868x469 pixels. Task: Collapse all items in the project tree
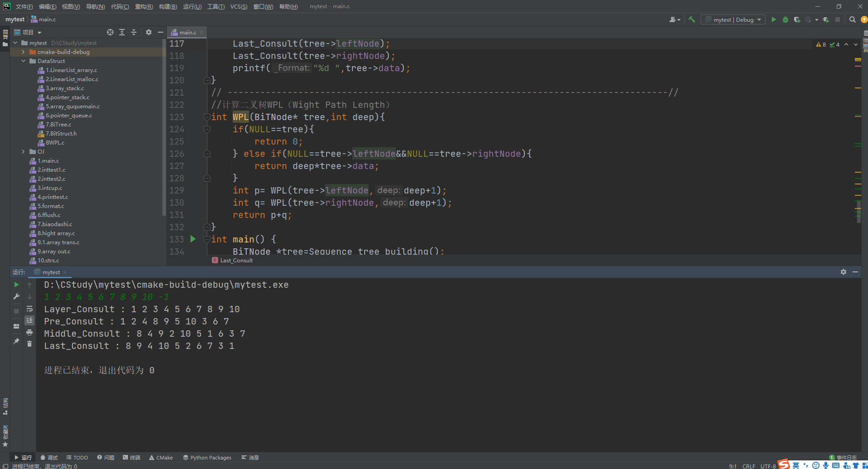[134, 32]
